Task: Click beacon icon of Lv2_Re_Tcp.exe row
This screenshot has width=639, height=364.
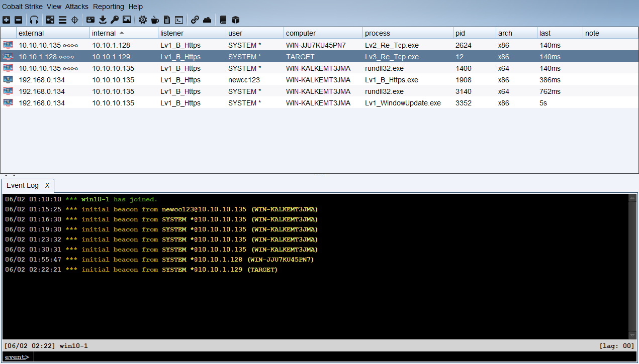Action: click(8, 45)
